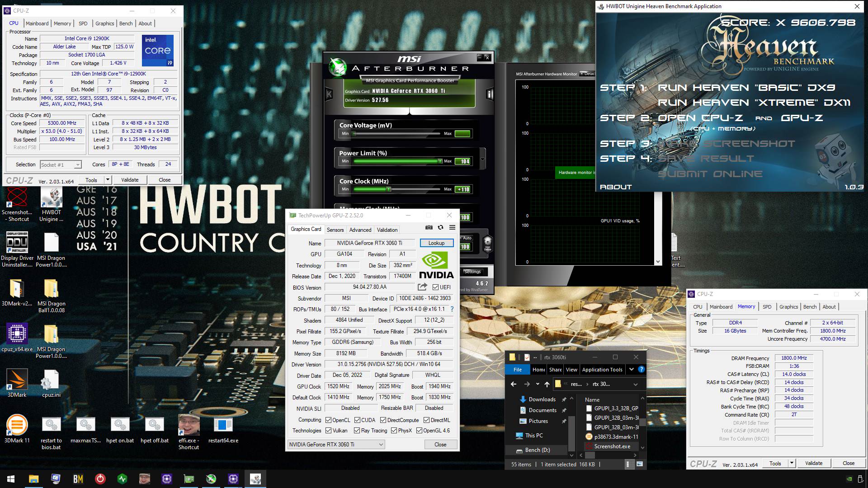Switch to the Sensors tab in GPU-Z
868x488 pixels.
pos(335,230)
